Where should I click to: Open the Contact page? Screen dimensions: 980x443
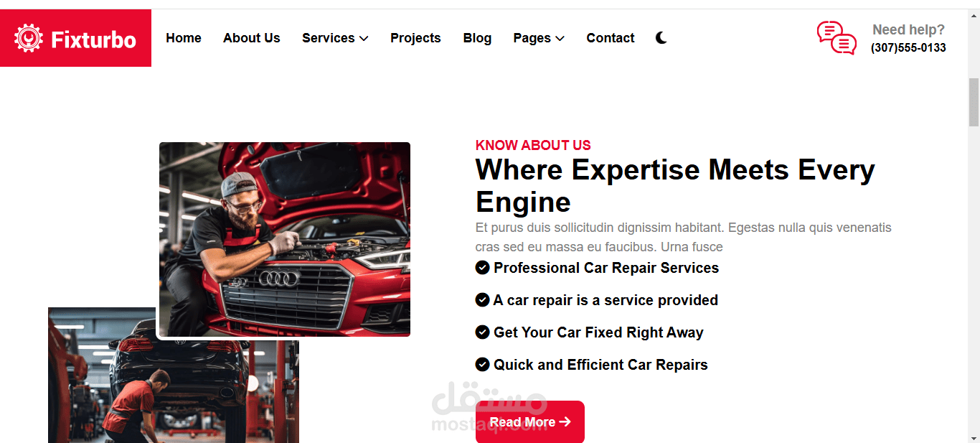click(x=611, y=38)
